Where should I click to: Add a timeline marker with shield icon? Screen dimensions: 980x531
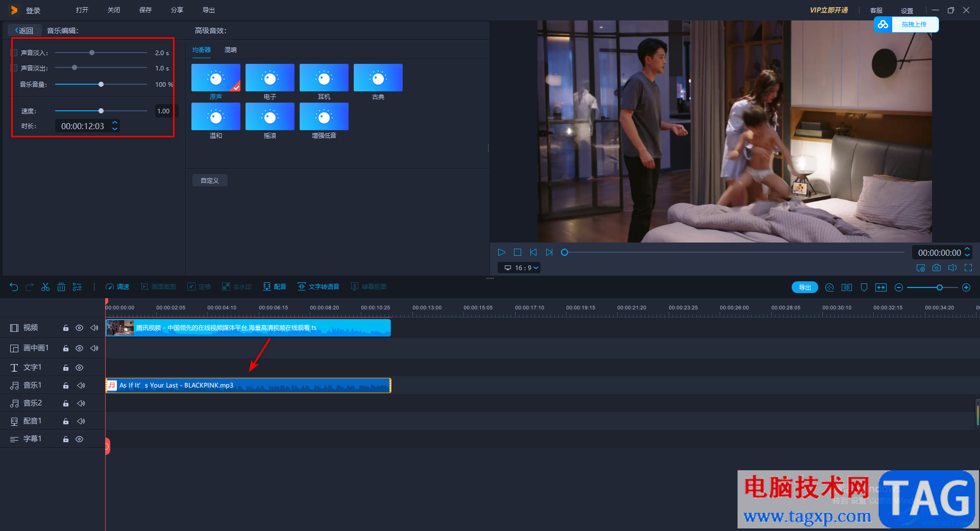(x=864, y=287)
